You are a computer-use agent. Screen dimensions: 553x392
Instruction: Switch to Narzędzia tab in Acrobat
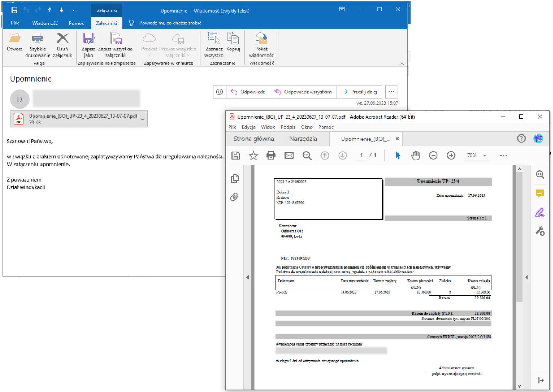coord(303,139)
